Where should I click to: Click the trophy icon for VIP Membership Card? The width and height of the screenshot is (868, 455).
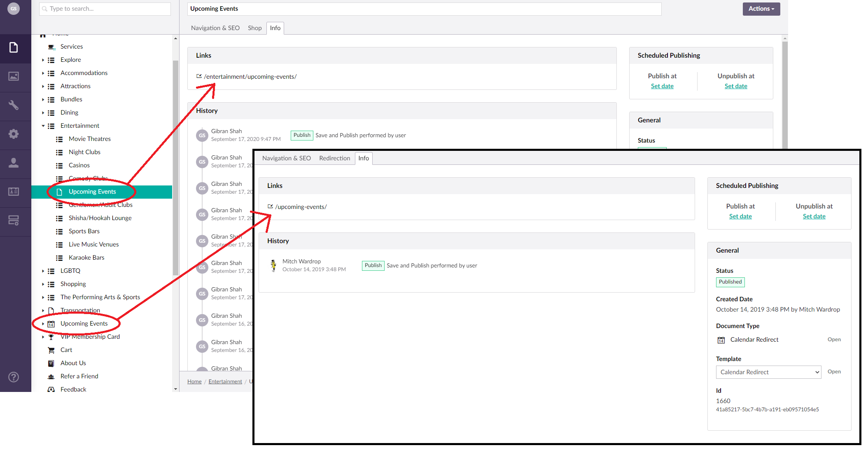tap(51, 337)
